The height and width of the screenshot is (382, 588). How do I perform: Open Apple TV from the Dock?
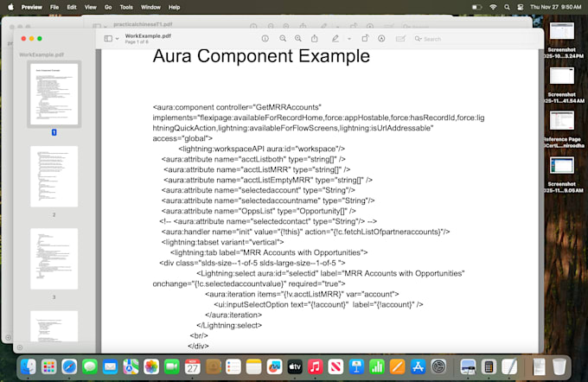coord(295,366)
